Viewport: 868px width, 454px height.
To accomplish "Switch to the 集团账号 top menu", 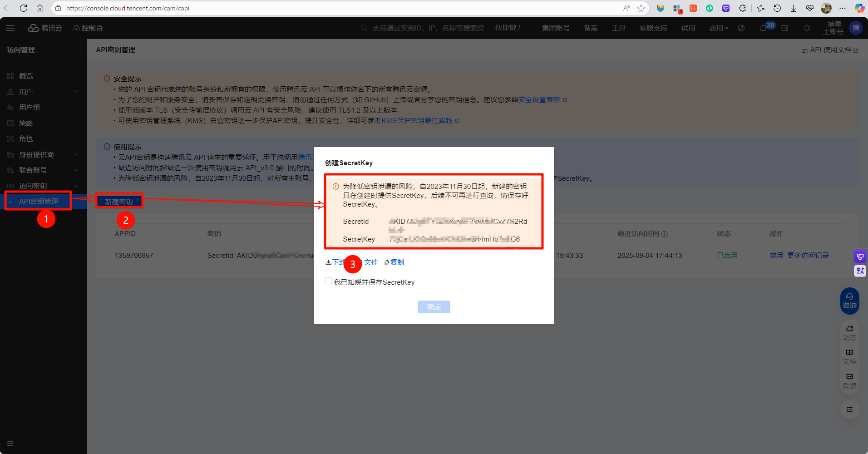I will point(555,28).
